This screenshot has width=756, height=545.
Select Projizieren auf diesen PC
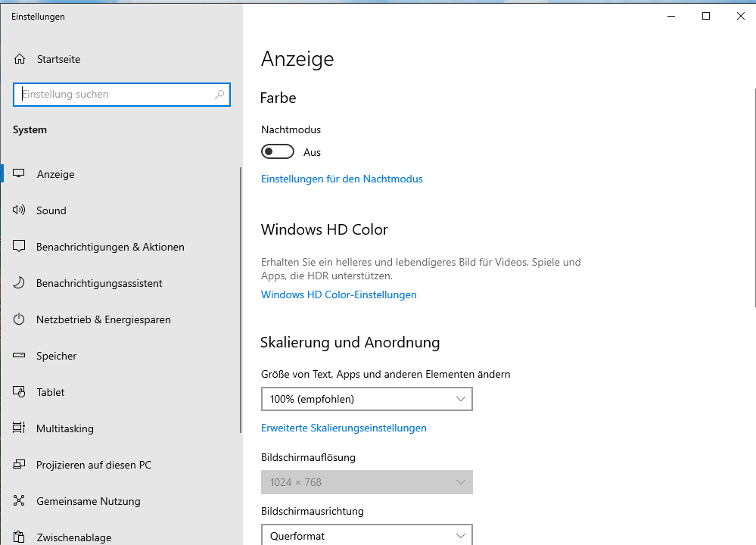(94, 465)
